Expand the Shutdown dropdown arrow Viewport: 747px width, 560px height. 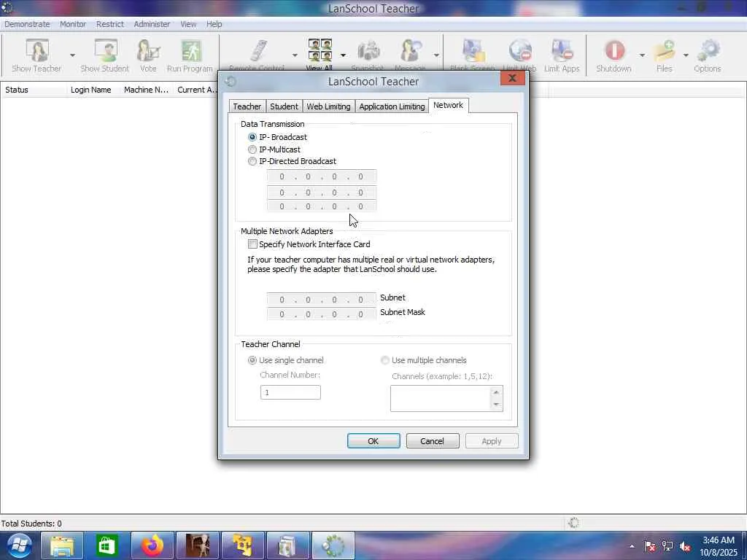(642, 55)
